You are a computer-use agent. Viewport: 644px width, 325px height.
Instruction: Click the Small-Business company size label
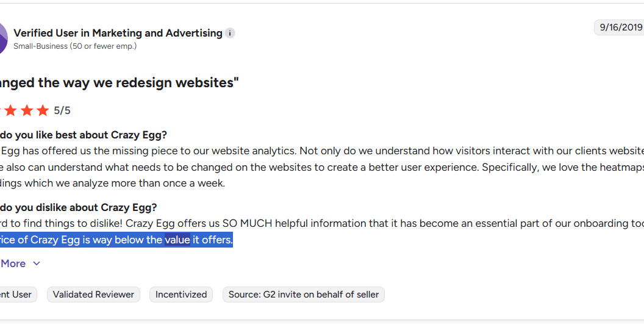coord(75,46)
